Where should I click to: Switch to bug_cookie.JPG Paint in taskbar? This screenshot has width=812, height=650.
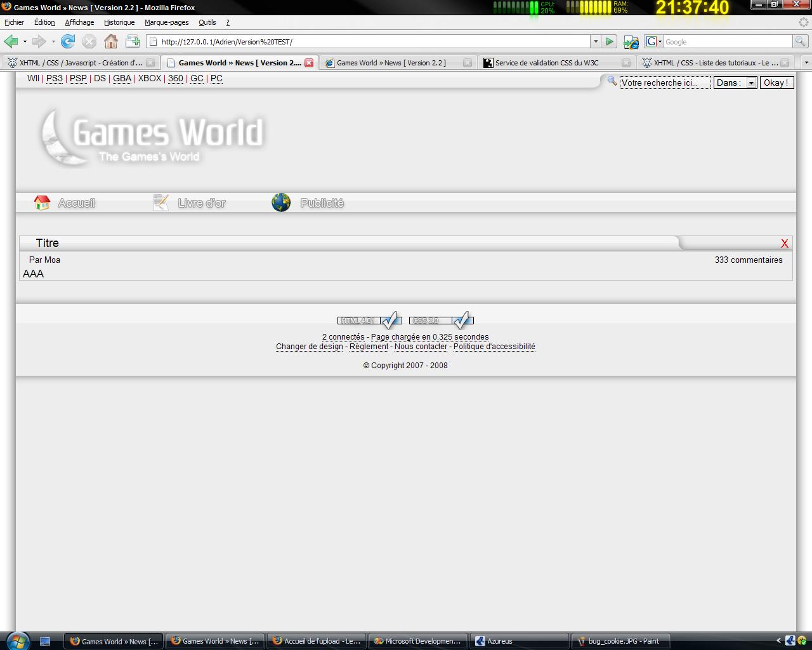[622, 641]
